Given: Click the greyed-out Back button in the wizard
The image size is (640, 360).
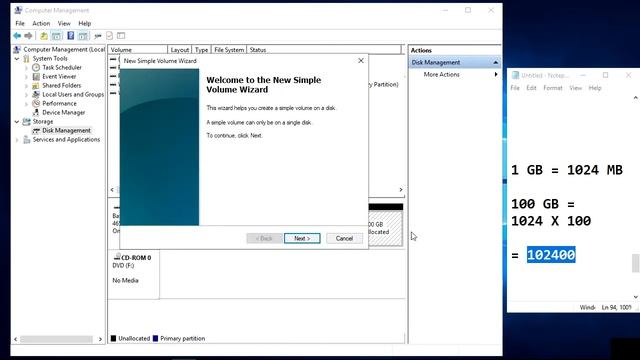Looking at the screenshot, I should coord(264,238).
